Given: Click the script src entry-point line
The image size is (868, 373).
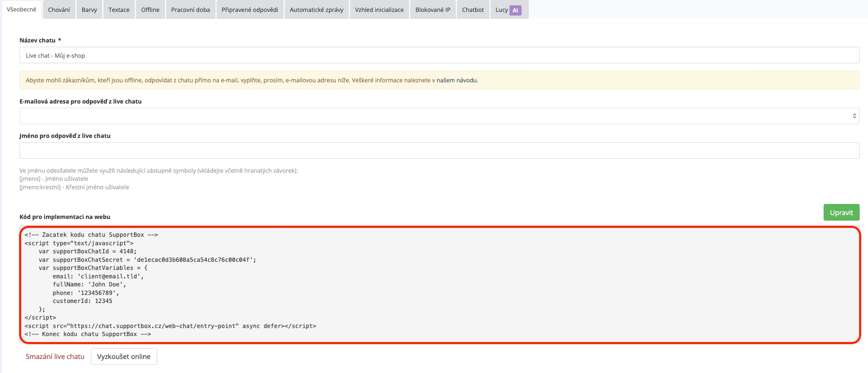Looking at the screenshot, I should (170, 326).
